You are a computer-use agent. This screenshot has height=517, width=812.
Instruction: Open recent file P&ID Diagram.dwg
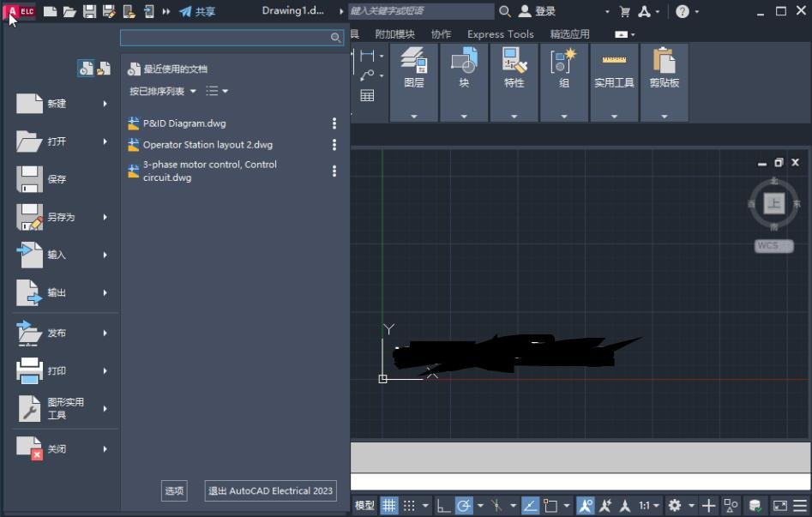pyautogui.click(x=184, y=123)
